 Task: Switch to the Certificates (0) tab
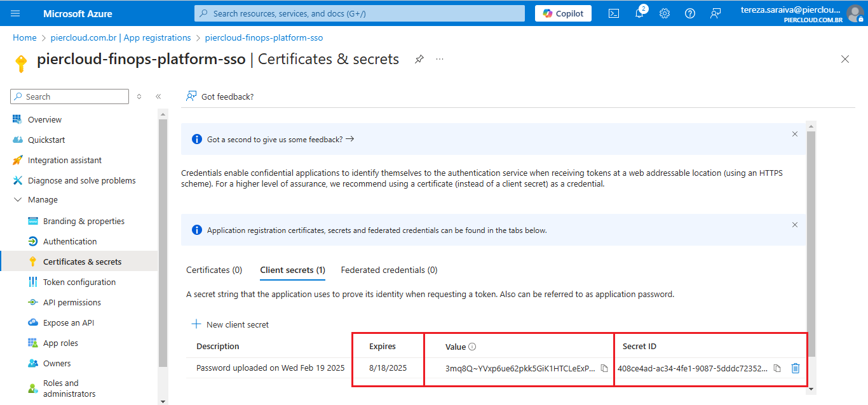point(214,270)
